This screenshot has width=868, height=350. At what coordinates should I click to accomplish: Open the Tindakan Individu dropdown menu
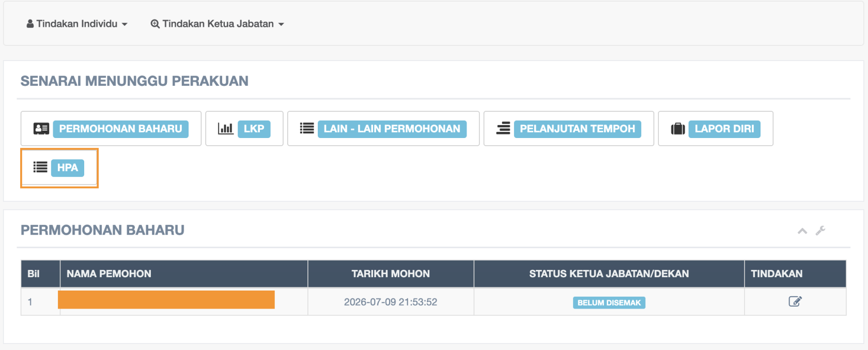pos(77,24)
